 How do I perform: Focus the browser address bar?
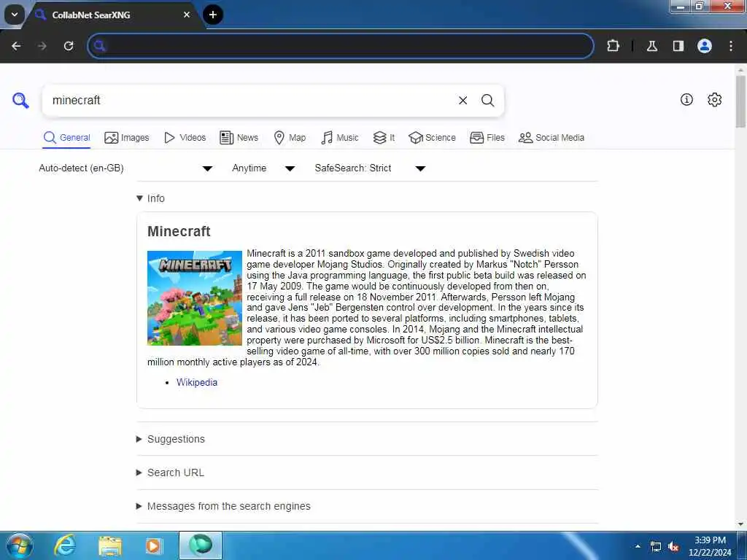tap(341, 46)
